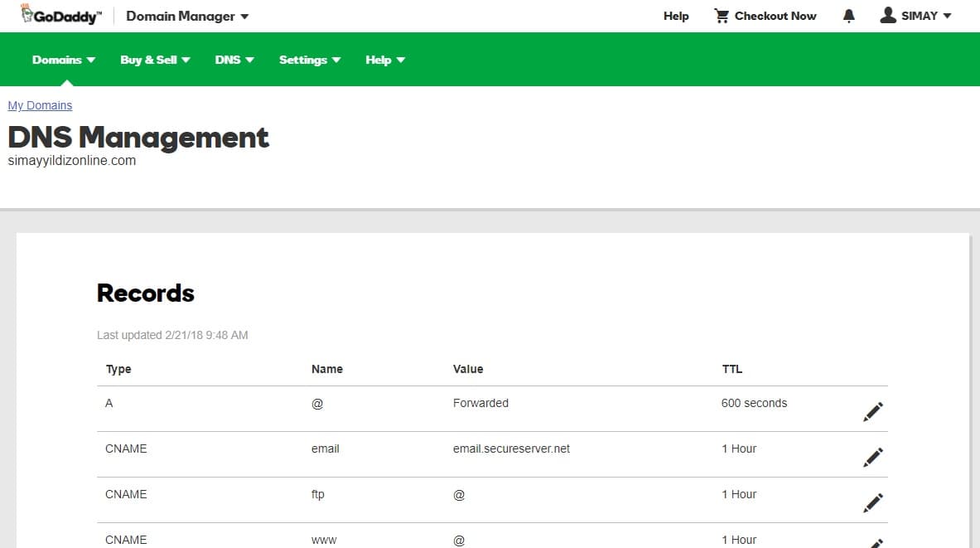This screenshot has width=980, height=548.
Task: Click the My Domains link
Action: [x=40, y=105]
